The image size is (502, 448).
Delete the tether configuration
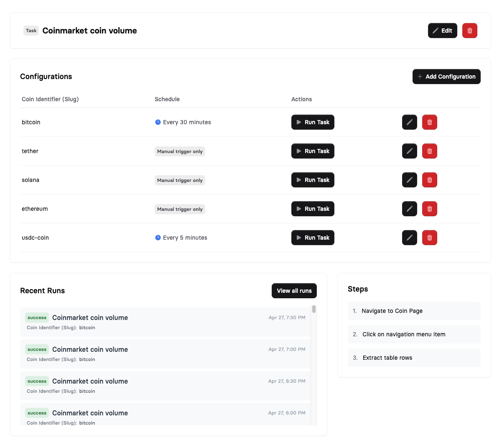click(x=430, y=151)
